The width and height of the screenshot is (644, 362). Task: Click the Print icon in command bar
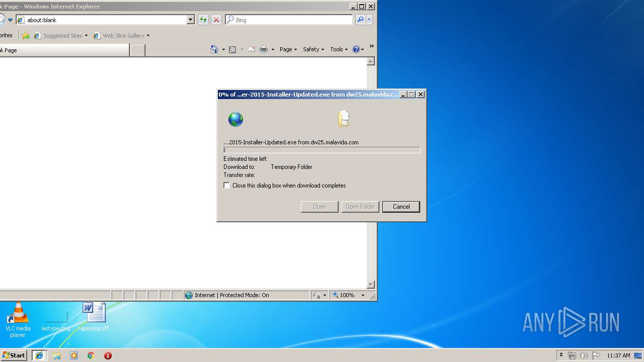(263, 49)
